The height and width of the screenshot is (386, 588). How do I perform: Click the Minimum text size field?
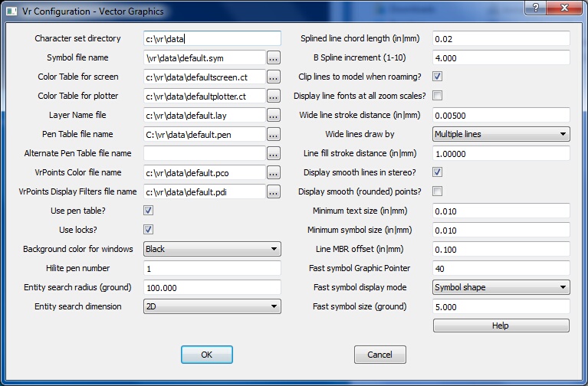click(x=501, y=211)
